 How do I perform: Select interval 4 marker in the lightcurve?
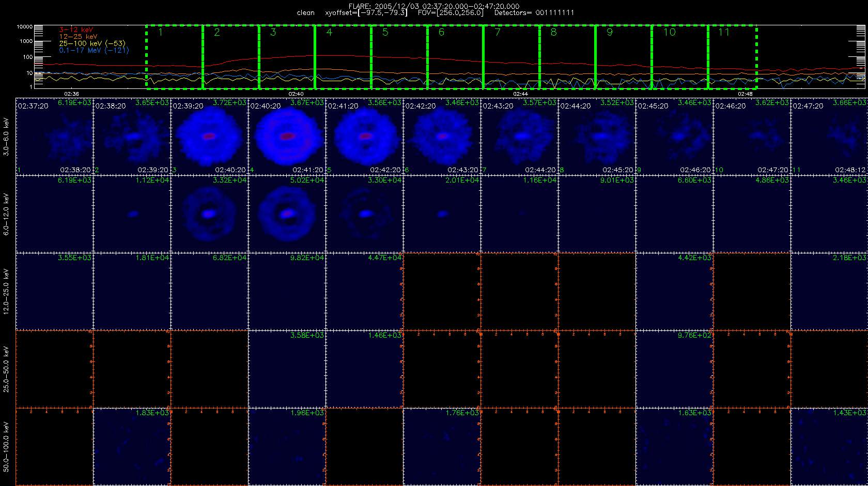(x=329, y=32)
